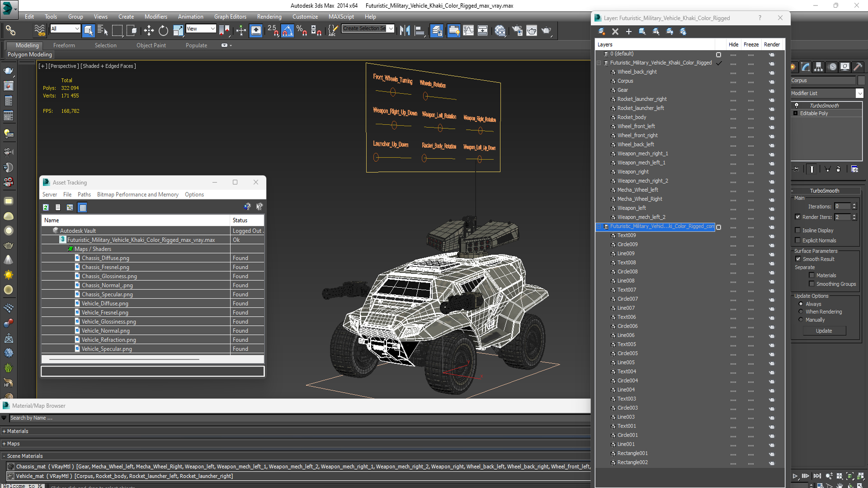
Task: Toggle TurboSmooth modifier lightbulb
Action: 797,105
